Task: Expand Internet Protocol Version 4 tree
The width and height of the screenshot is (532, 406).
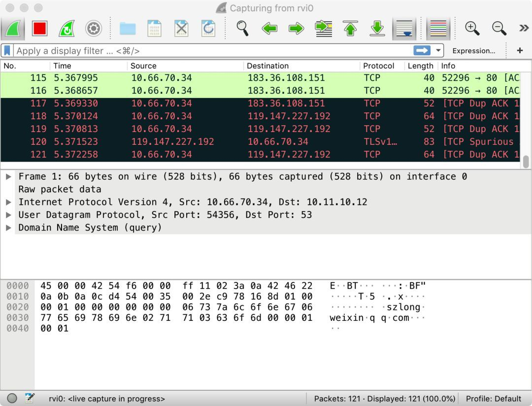Action: [8, 203]
